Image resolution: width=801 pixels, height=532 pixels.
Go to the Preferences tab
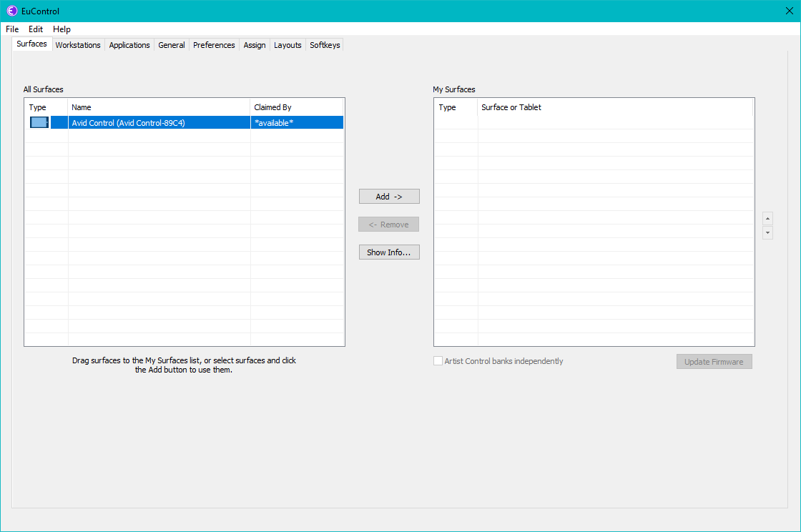pyautogui.click(x=214, y=45)
